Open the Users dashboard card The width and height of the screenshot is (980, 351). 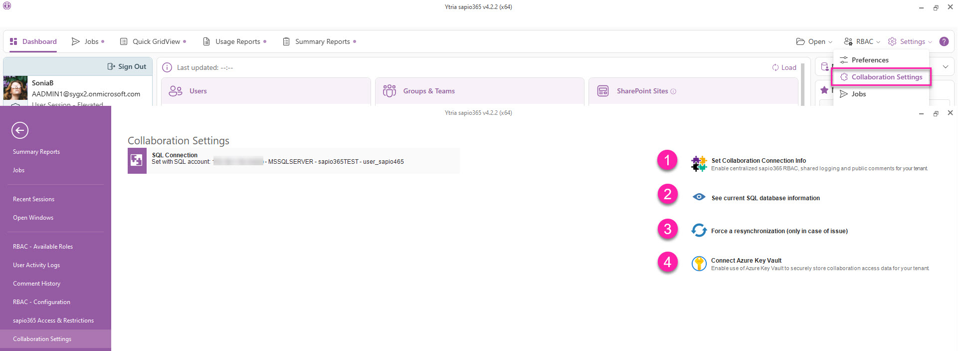pos(266,91)
